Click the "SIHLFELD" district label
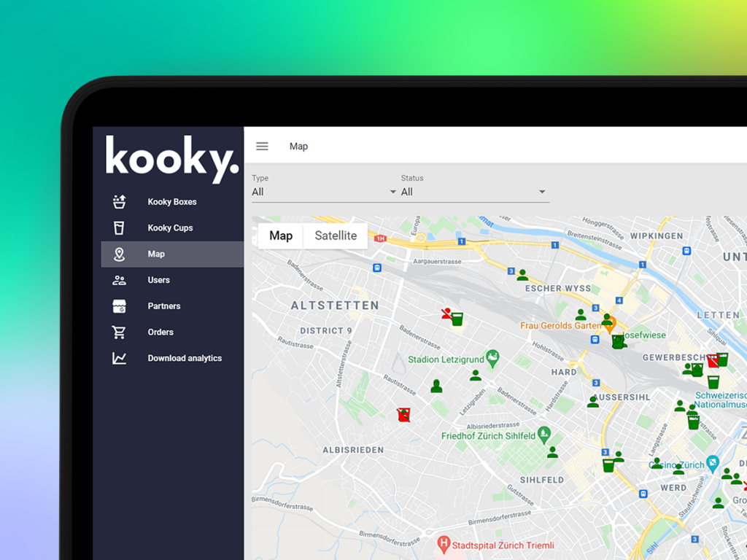Image resolution: width=747 pixels, height=560 pixels. tap(542, 480)
